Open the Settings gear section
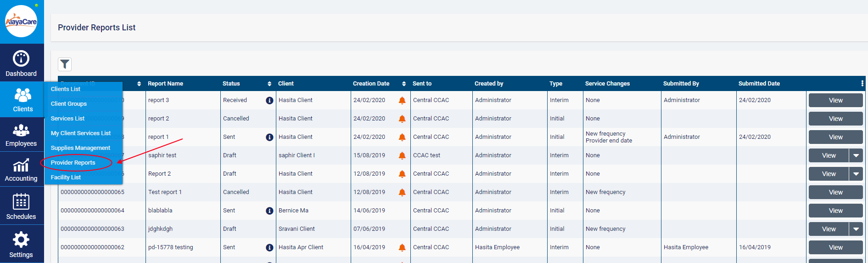The image size is (868, 263). [x=21, y=244]
